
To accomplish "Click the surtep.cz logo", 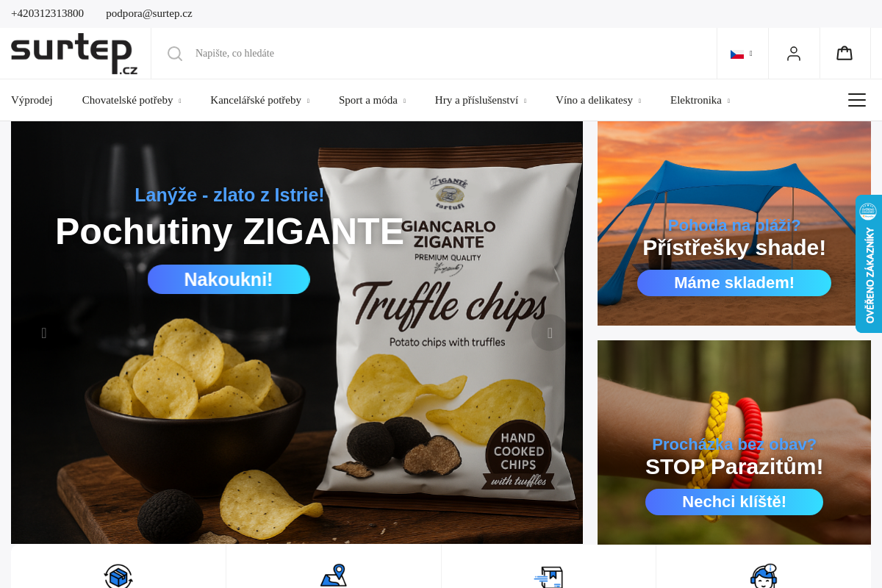I will [x=74, y=54].
